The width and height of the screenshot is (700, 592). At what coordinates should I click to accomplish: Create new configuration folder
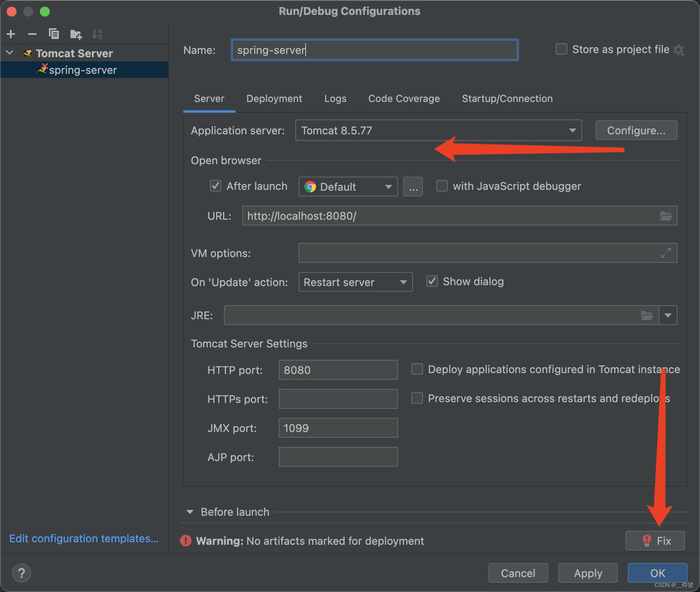tap(76, 34)
